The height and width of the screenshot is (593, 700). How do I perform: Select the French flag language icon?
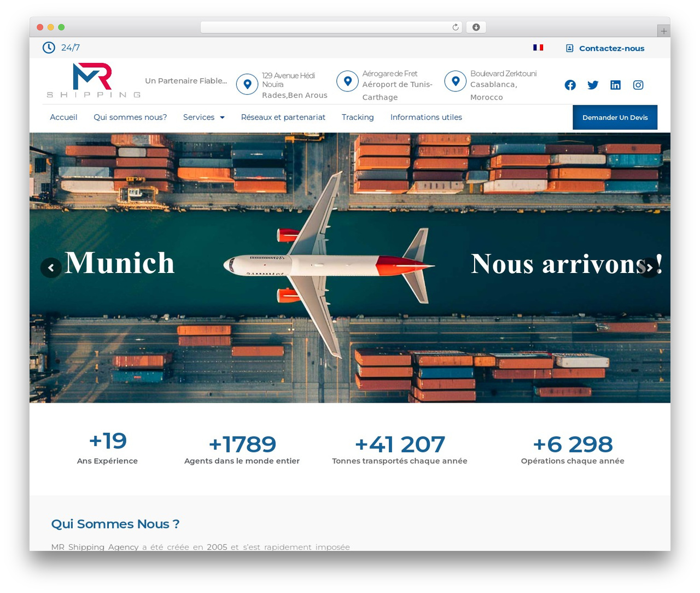tap(538, 48)
